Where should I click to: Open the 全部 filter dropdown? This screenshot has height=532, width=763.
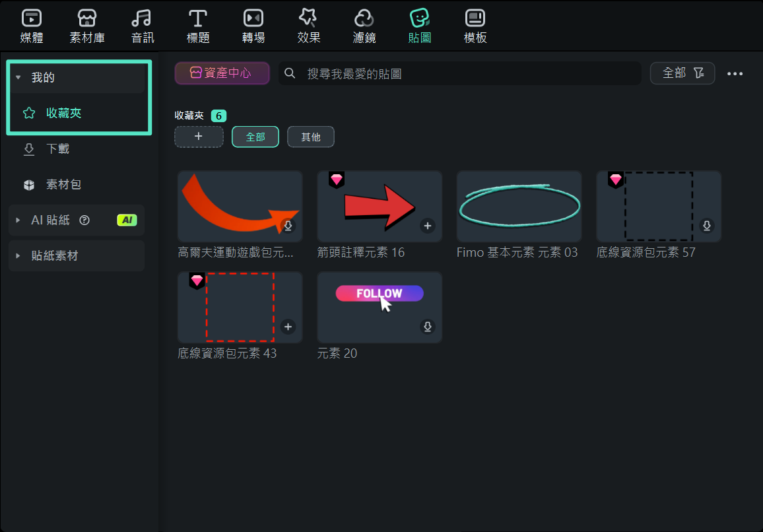click(x=682, y=73)
